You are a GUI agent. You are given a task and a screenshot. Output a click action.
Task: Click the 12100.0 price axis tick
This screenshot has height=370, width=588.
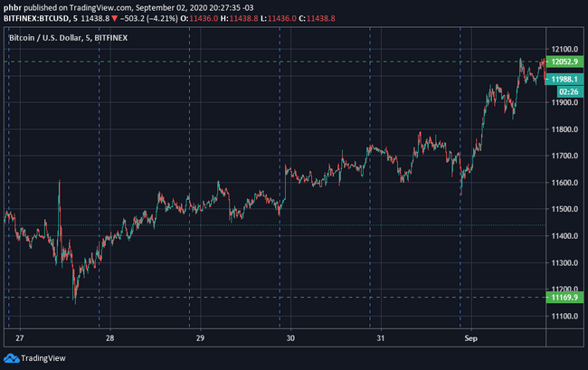coord(564,49)
